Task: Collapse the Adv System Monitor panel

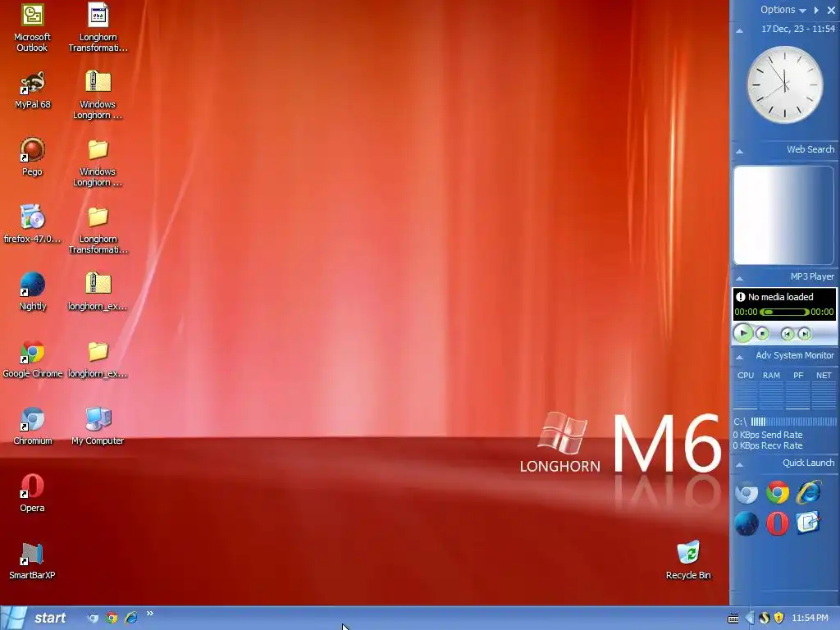Action: (739, 358)
